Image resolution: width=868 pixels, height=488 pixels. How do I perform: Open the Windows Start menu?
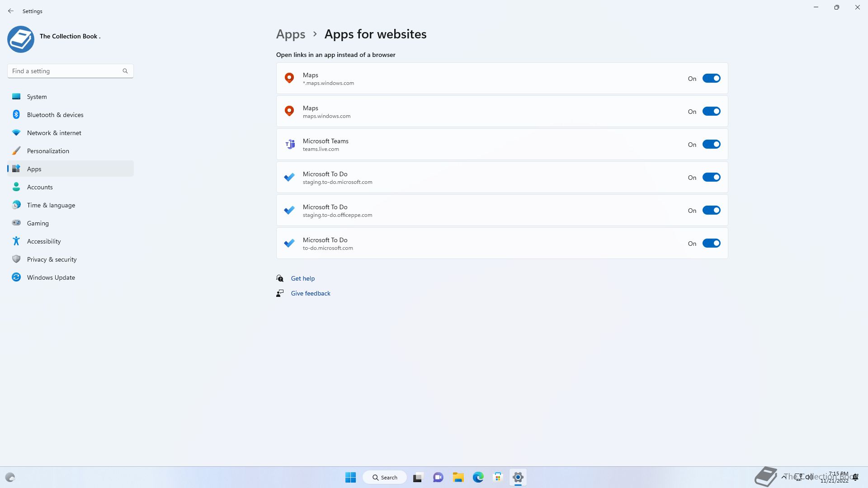(350, 477)
